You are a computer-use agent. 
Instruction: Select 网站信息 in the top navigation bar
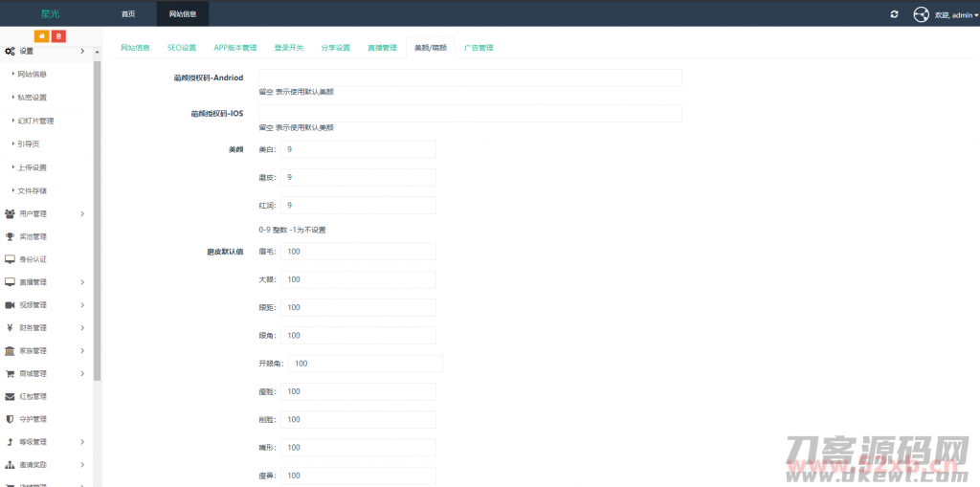pyautogui.click(x=183, y=14)
